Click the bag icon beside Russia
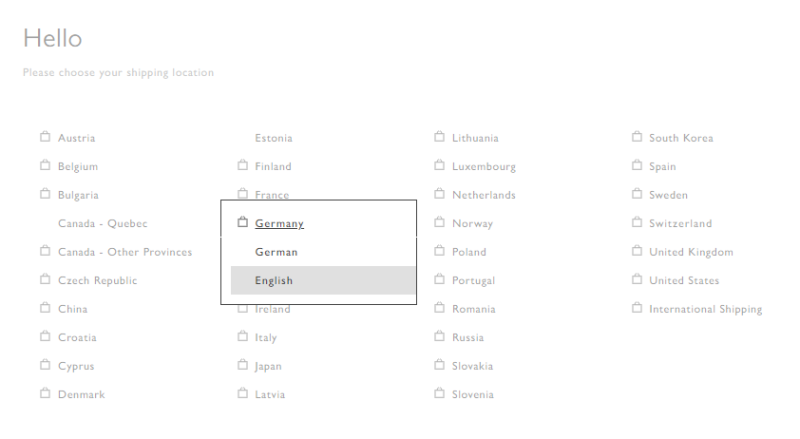Viewport: 800px width, 439px height. (x=439, y=337)
